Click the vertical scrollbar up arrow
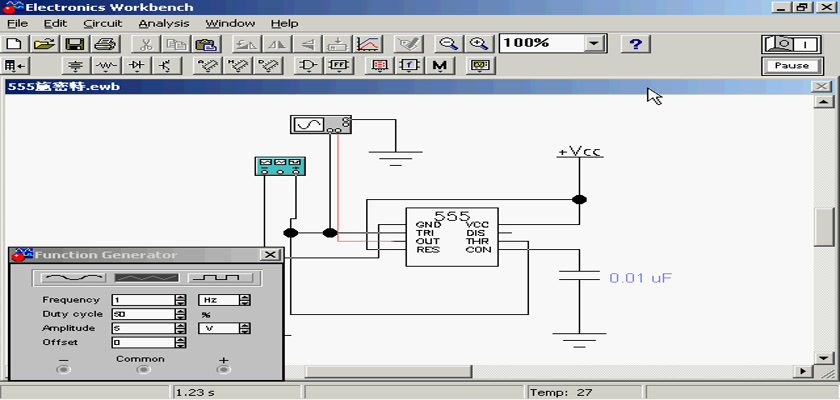The image size is (840, 400). coord(823,102)
